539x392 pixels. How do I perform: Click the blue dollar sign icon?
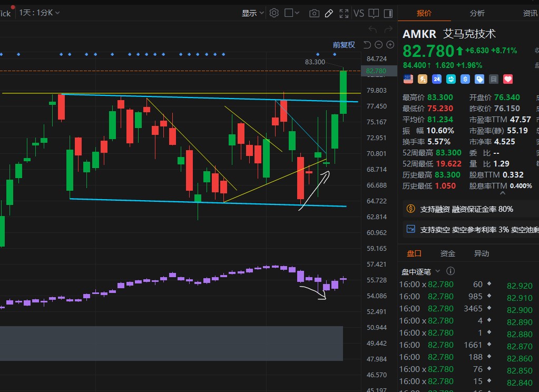(x=465, y=79)
